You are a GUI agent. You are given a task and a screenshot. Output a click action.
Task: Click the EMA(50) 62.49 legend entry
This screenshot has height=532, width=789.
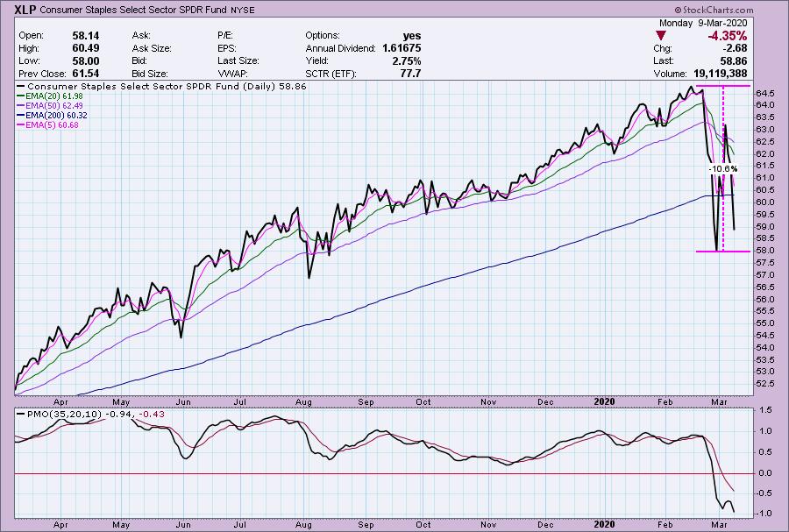50,105
